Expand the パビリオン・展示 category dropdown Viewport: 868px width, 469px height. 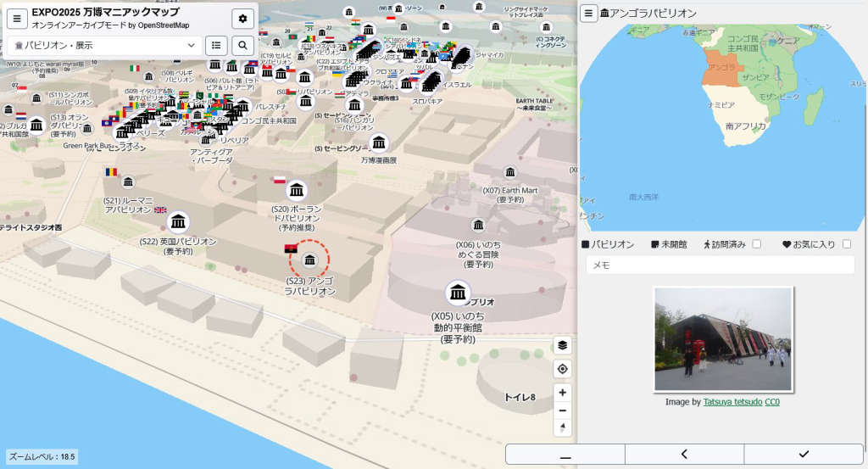[x=106, y=45]
